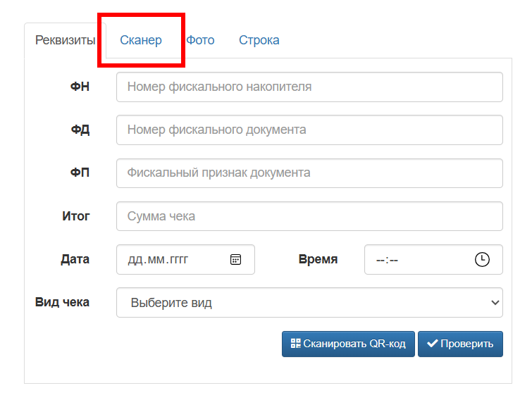
Task: Select the Фискальный признак документа input
Action: coord(309,173)
